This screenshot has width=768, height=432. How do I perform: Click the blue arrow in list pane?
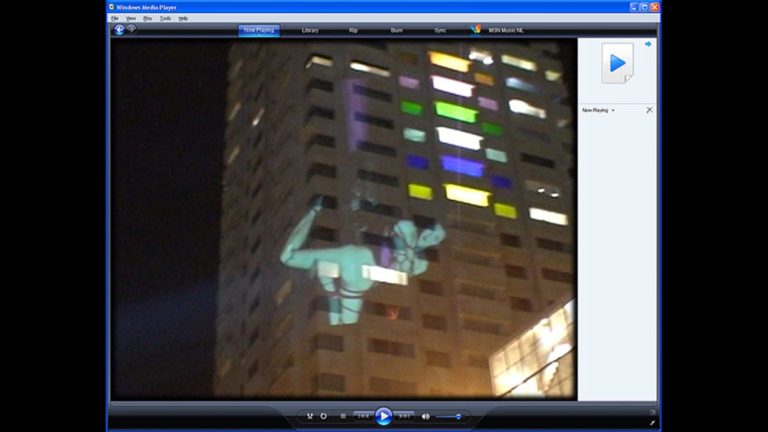[648, 44]
